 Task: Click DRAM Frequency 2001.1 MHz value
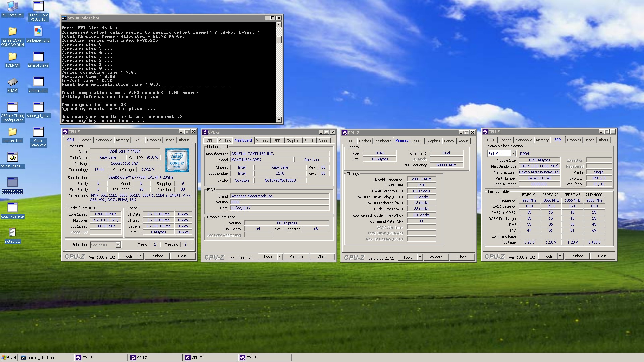click(x=421, y=179)
